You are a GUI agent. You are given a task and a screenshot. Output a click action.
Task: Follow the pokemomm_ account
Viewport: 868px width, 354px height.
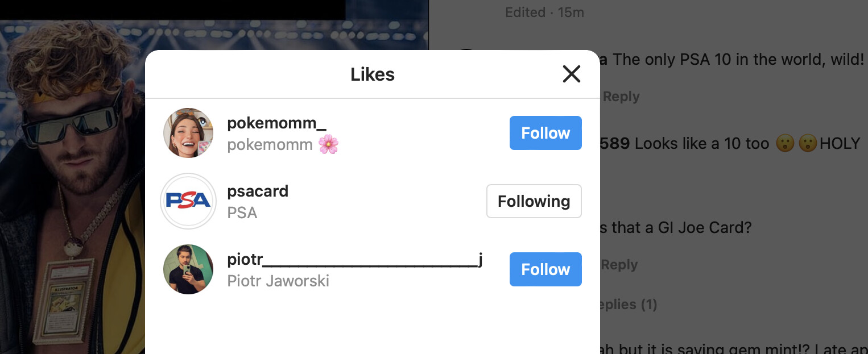tap(545, 133)
